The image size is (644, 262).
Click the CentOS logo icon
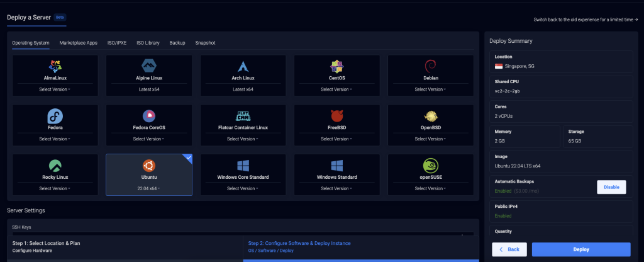(336, 66)
